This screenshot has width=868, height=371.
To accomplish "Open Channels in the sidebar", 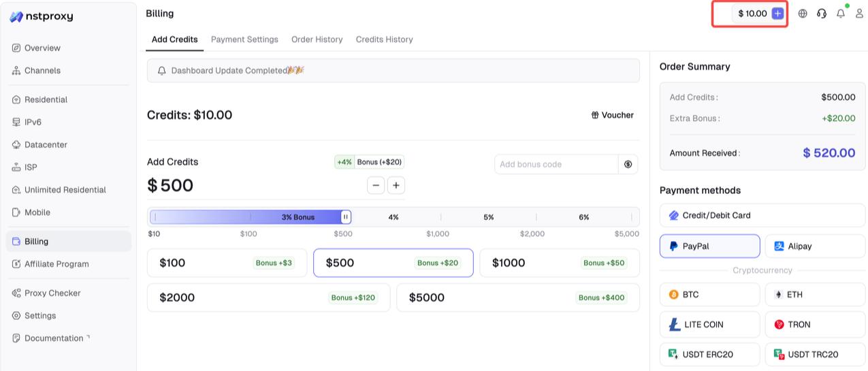I will pyautogui.click(x=43, y=70).
